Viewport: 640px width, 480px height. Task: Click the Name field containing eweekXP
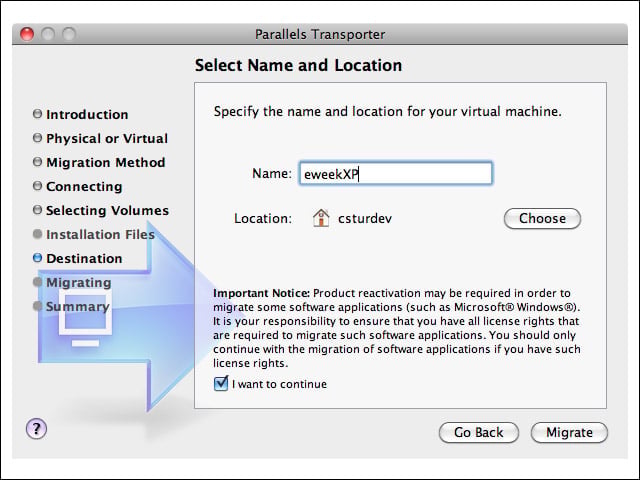tap(396, 173)
